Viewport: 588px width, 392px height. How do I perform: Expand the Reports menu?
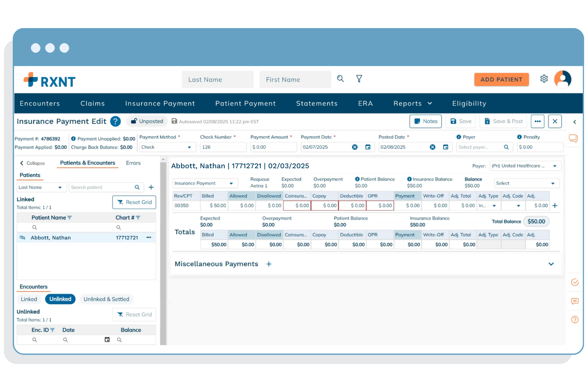(413, 104)
